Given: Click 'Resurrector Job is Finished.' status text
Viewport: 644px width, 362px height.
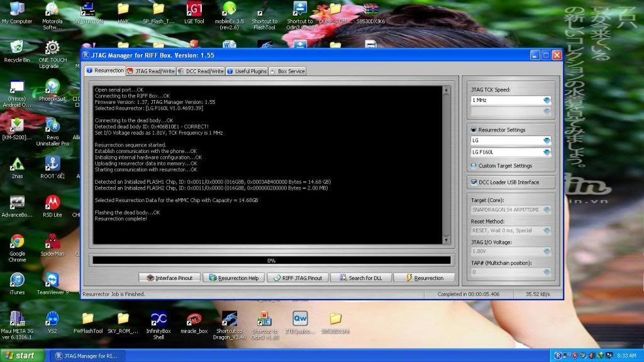Looking at the screenshot, I should 113,294.
